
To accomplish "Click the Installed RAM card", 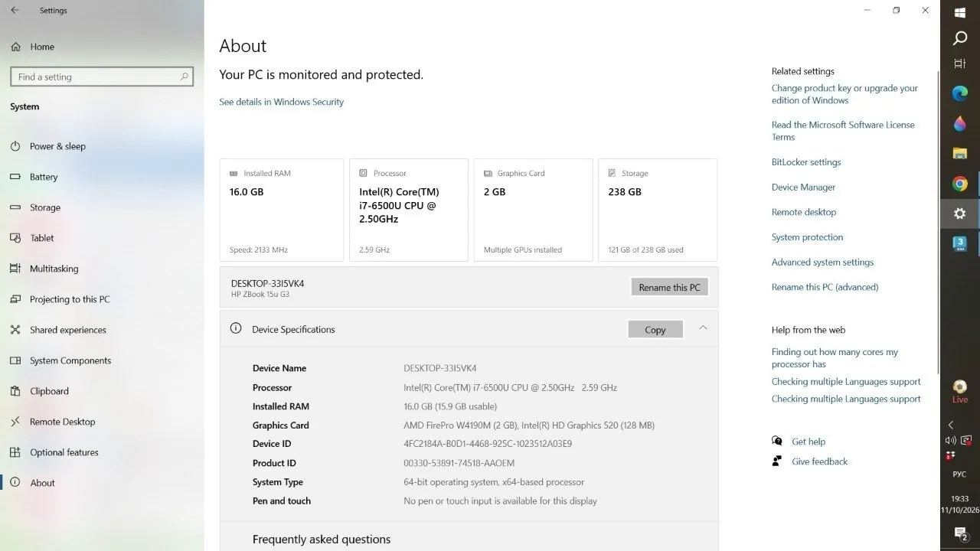I will (x=282, y=210).
